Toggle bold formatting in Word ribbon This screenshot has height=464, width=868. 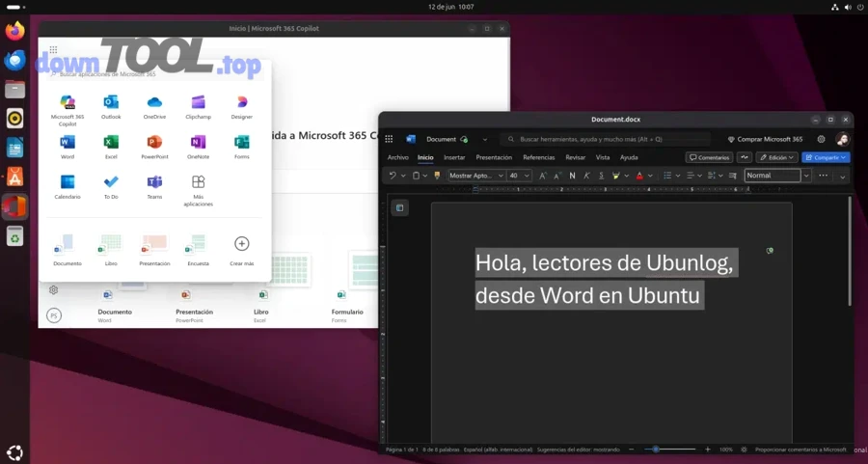click(x=572, y=176)
